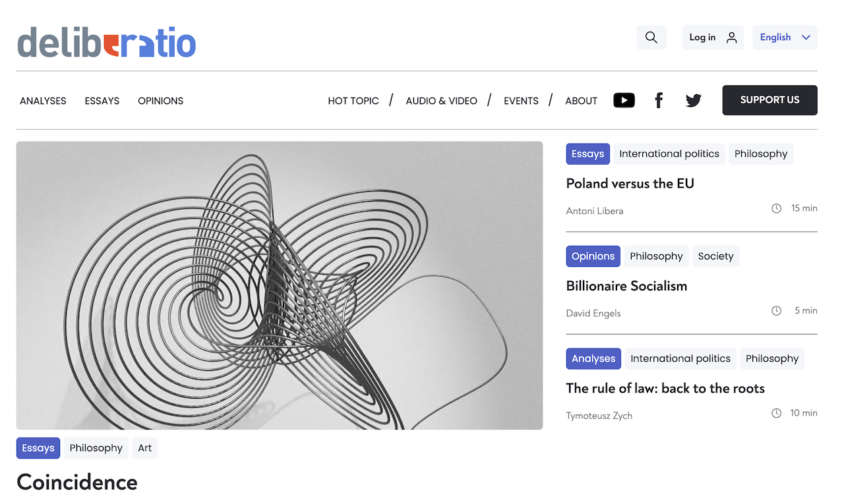Go to the Essays section
844x504 pixels.
point(102,101)
